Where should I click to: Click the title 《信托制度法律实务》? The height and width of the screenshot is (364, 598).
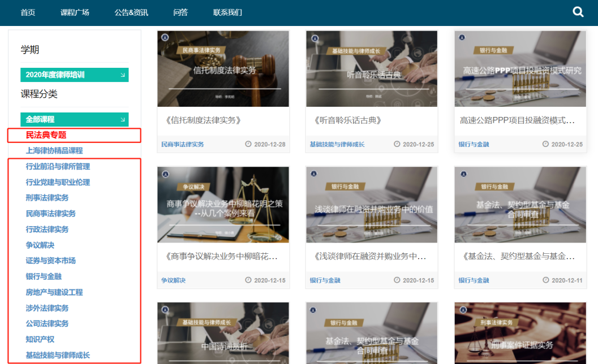pyautogui.click(x=203, y=120)
